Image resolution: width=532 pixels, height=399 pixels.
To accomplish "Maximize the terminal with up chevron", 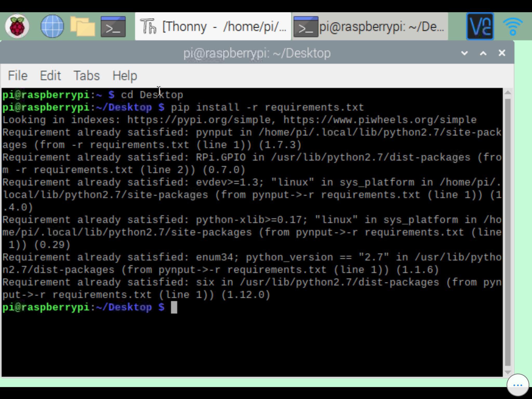I will (483, 53).
